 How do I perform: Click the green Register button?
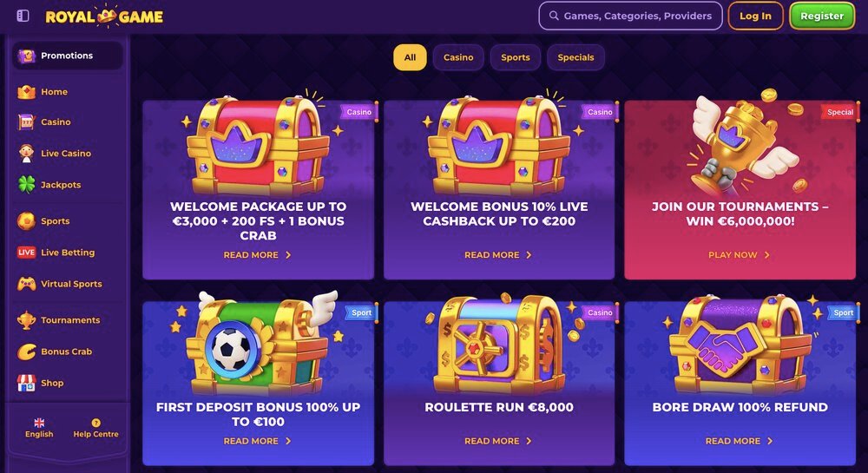pyautogui.click(x=822, y=16)
